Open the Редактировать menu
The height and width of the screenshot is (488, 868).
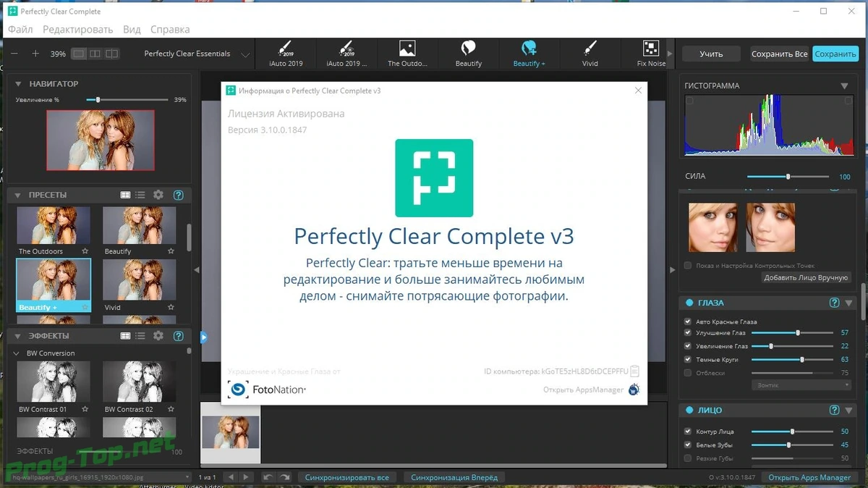(77, 30)
